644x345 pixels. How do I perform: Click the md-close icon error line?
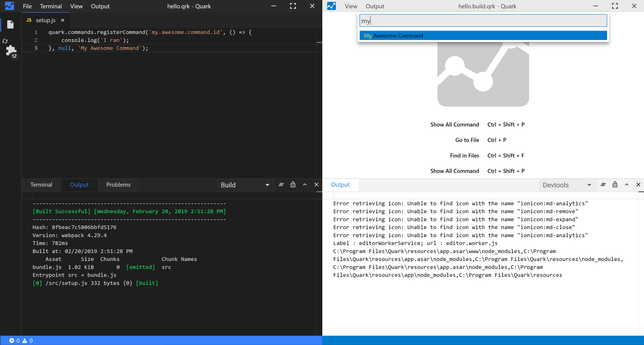(454, 227)
